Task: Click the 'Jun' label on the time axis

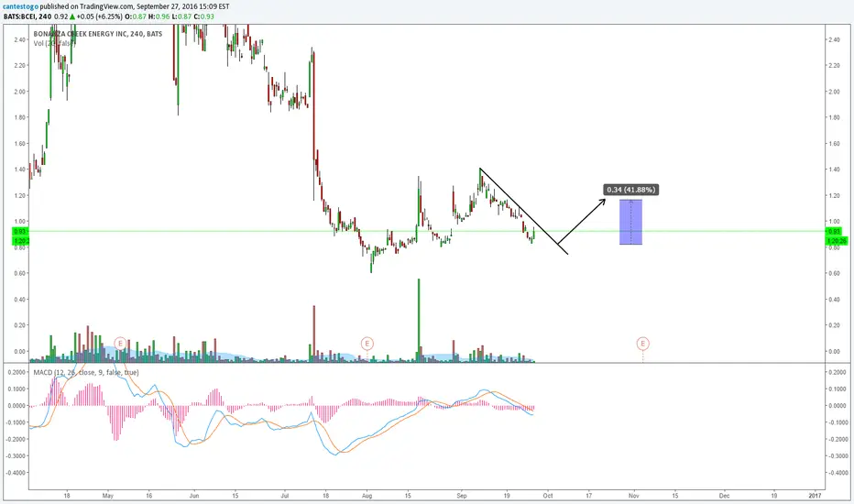Action: coord(194,496)
